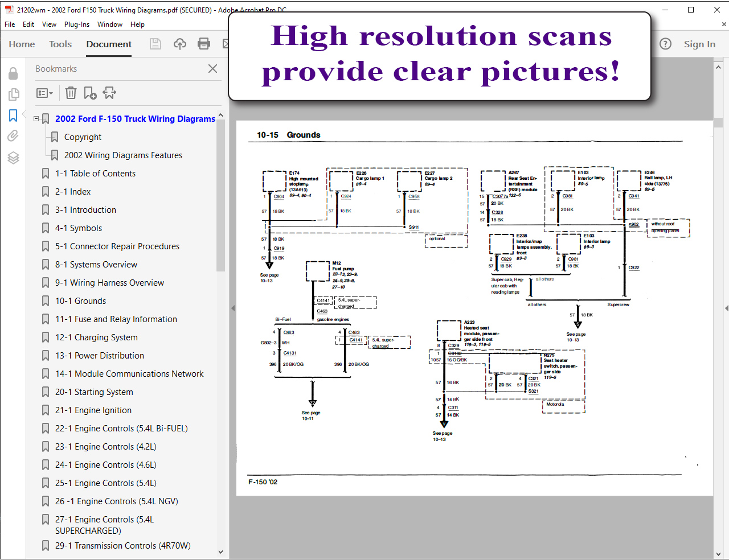Click the Print icon in toolbar
This screenshot has height=560, width=729.
[203, 44]
